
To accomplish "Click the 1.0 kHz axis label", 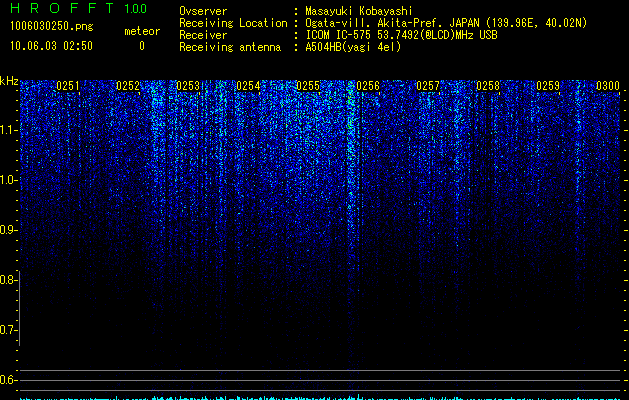I will click(x=6, y=180).
